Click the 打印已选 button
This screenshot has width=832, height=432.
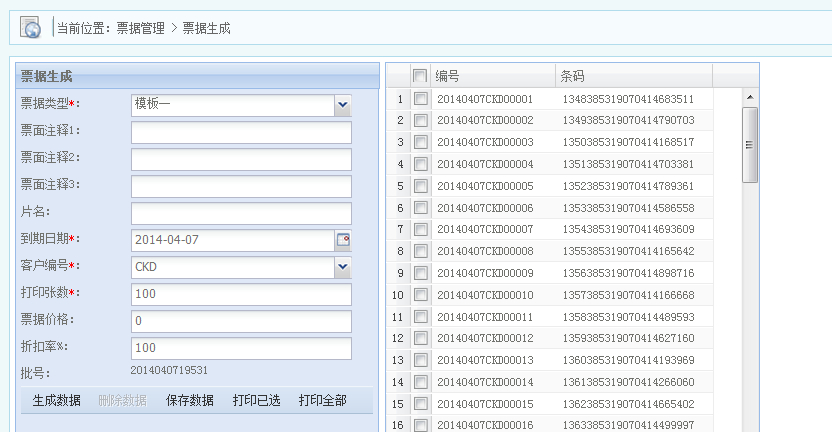click(x=257, y=400)
